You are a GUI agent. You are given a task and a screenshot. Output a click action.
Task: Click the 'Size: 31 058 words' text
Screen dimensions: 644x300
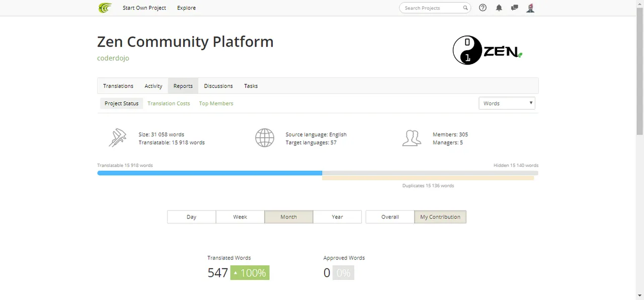tap(162, 135)
